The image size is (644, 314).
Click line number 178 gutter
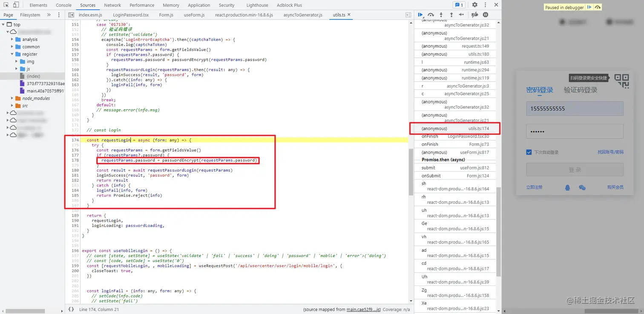point(75,160)
